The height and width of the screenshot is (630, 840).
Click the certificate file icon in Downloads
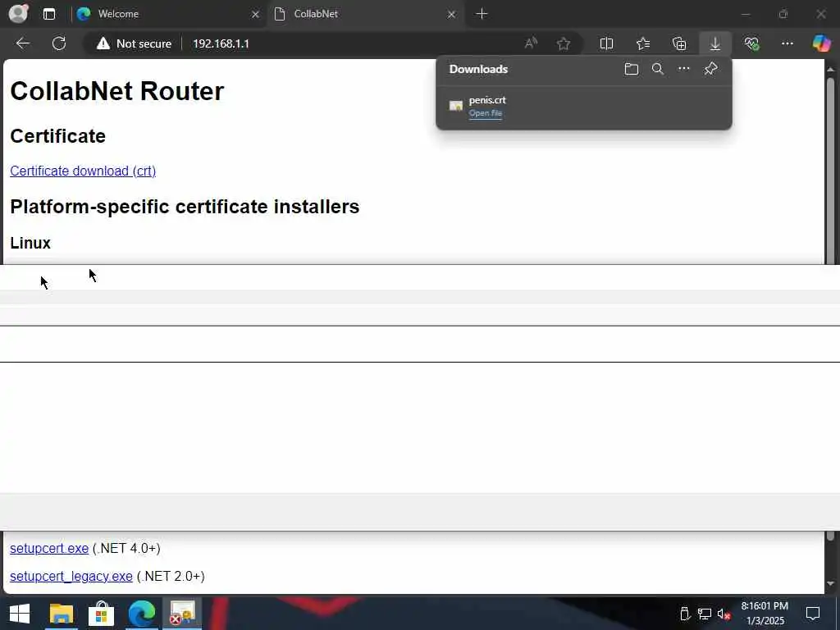point(456,106)
